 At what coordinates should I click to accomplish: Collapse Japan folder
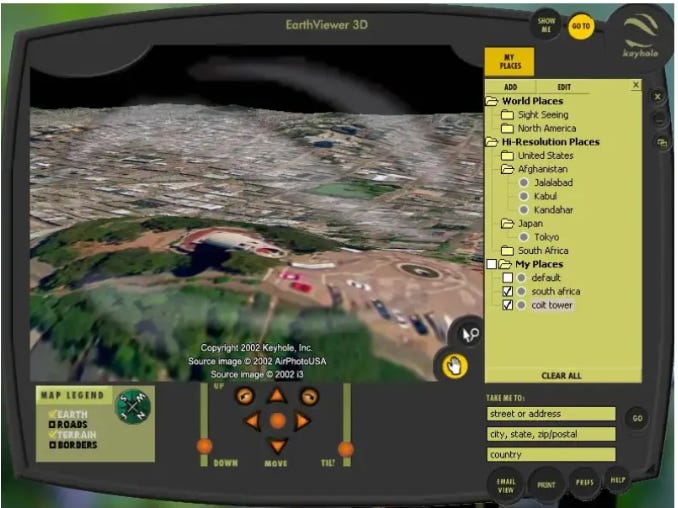point(507,224)
